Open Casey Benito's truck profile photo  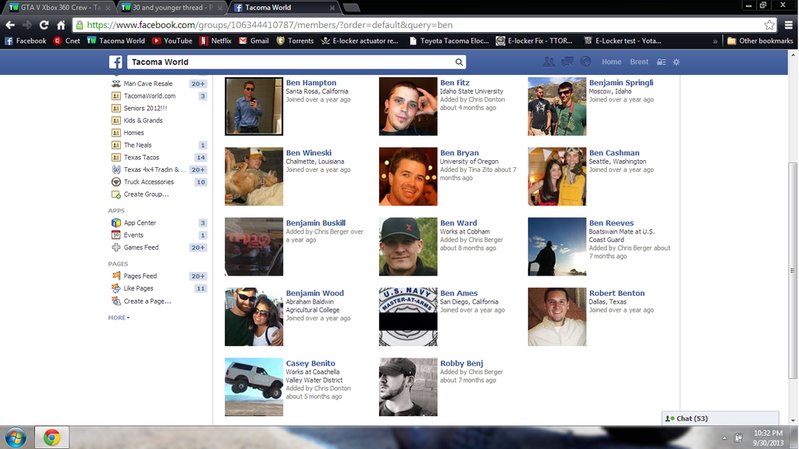click(254, 387)
